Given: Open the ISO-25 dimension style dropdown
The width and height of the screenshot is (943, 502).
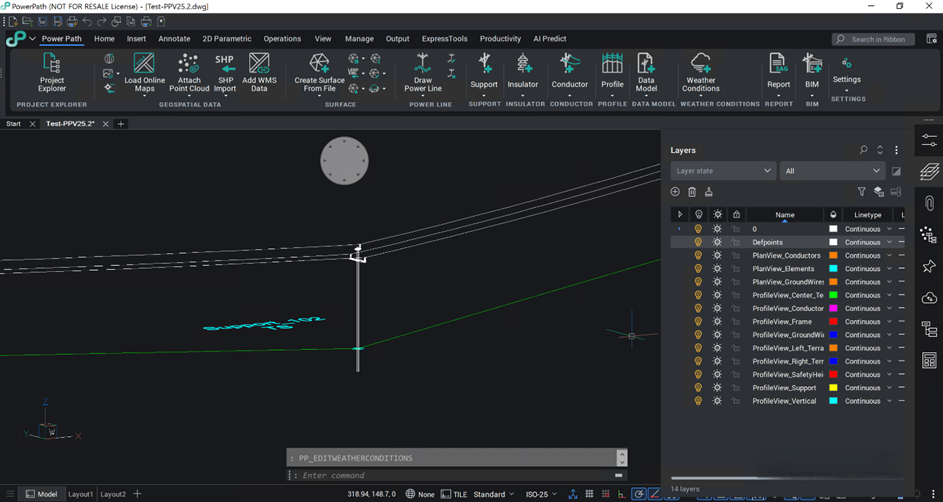Looking at the screenshot, I should [x=541, y=494].
